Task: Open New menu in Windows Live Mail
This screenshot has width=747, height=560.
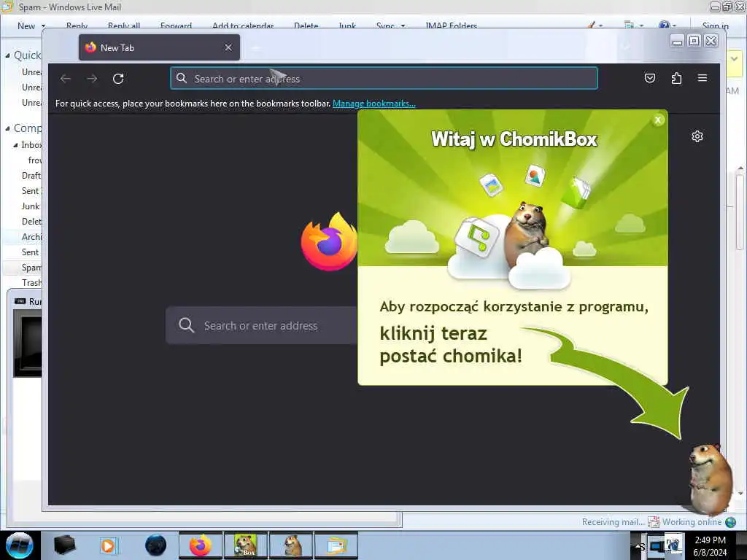Action: [26, 26]
